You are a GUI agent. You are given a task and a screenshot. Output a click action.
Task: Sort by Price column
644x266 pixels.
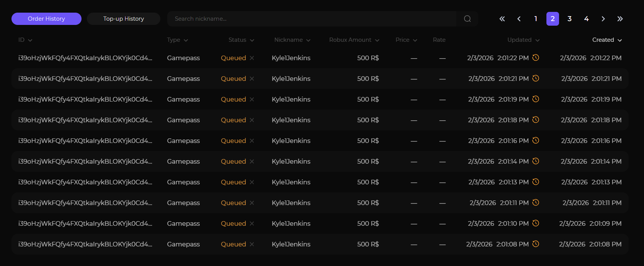(406, 40)
